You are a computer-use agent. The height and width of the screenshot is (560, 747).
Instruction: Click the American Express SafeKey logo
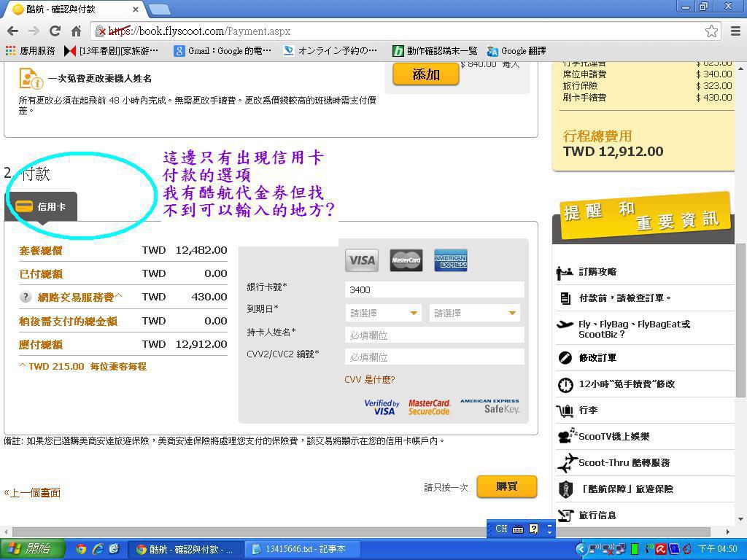pyautogui.click(x=489, y=406)
